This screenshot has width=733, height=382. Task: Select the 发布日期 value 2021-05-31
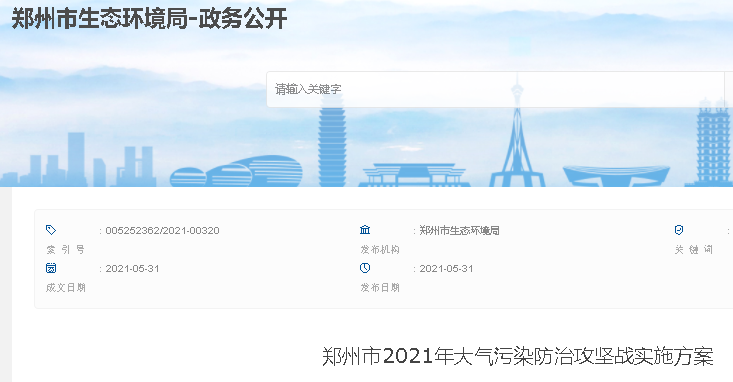446,269
